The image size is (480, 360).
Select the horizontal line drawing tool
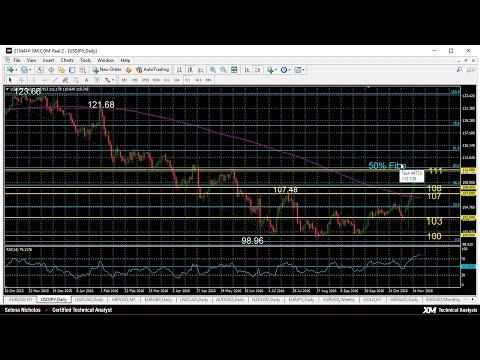44,80
